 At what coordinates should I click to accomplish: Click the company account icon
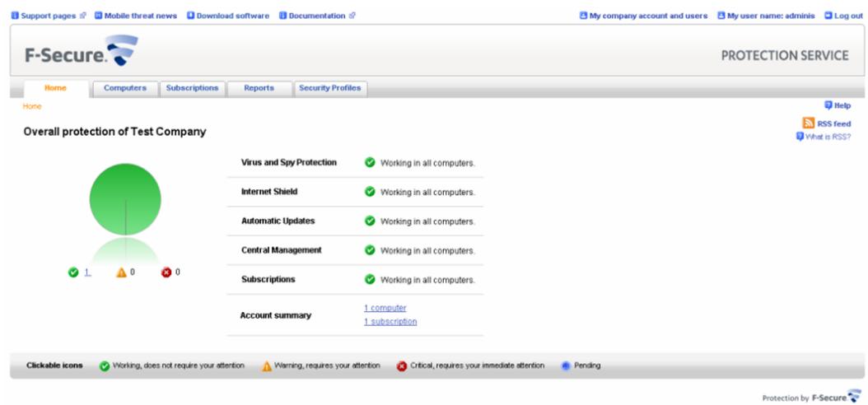583,16
